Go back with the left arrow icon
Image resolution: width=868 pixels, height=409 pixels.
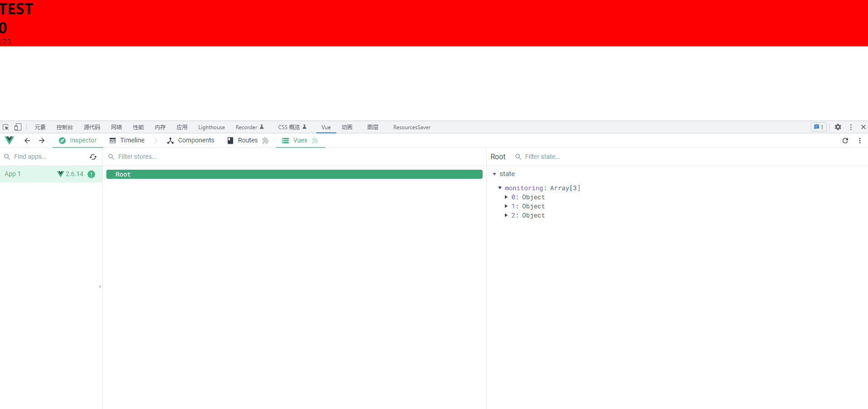tap(27, 141)
